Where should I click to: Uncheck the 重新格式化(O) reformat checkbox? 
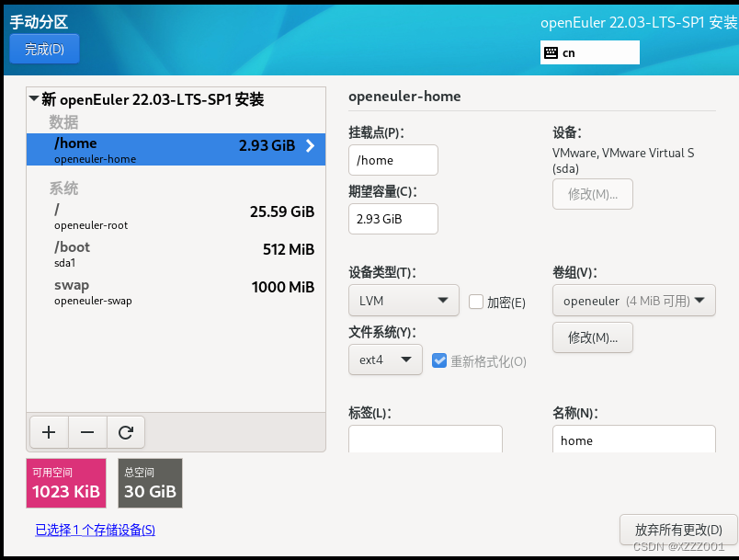(x=439, y=360)
